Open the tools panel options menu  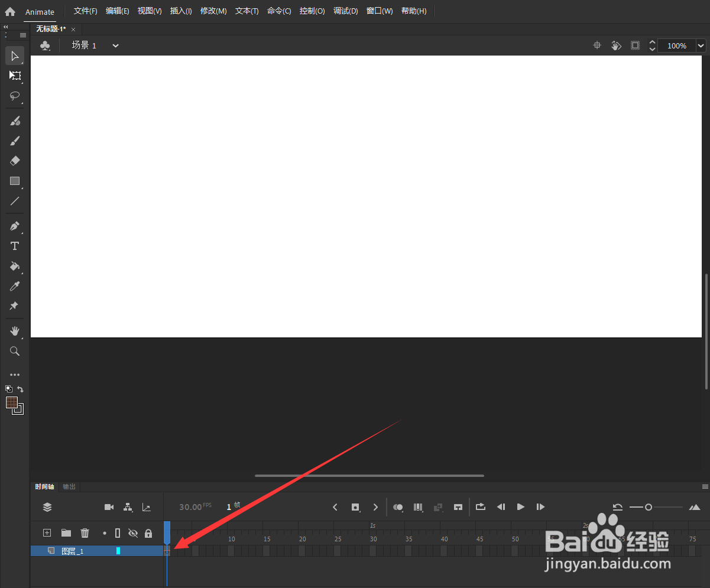coord(23,35)
